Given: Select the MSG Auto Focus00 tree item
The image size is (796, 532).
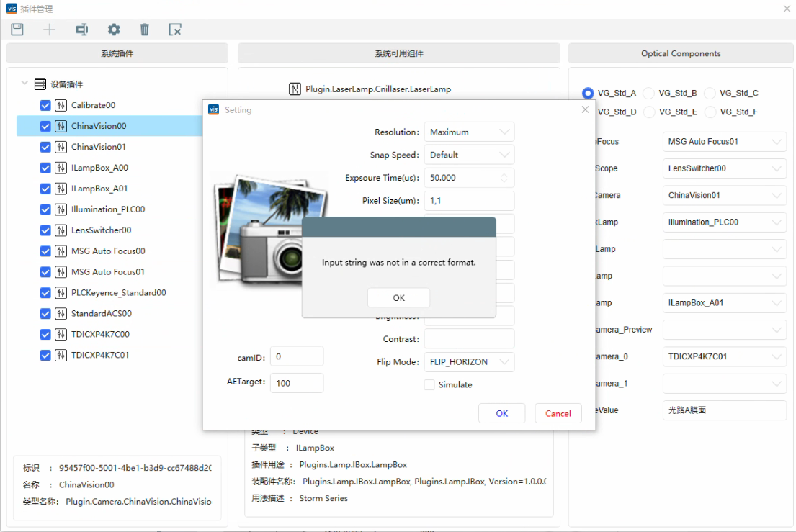Looking at the screenshot, I should 108,251.
